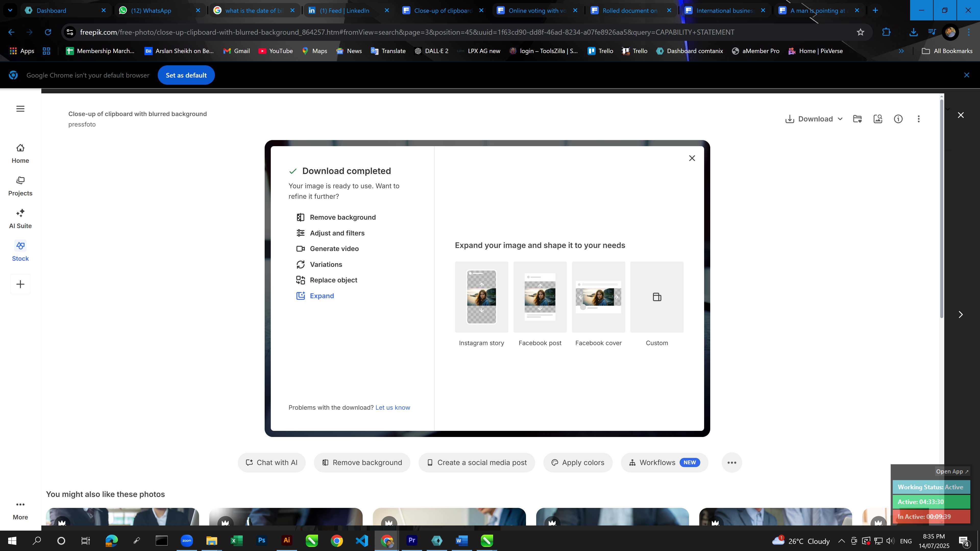Open Photoshop from taskbar
The height and width of the screenshot is (551, 980).
point(262,540)
